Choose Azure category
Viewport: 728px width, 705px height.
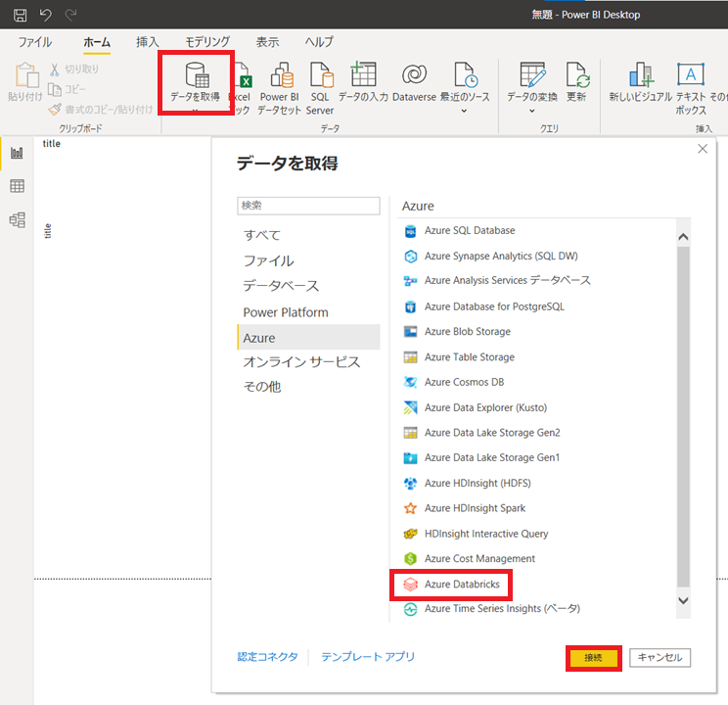coord(309,338)
